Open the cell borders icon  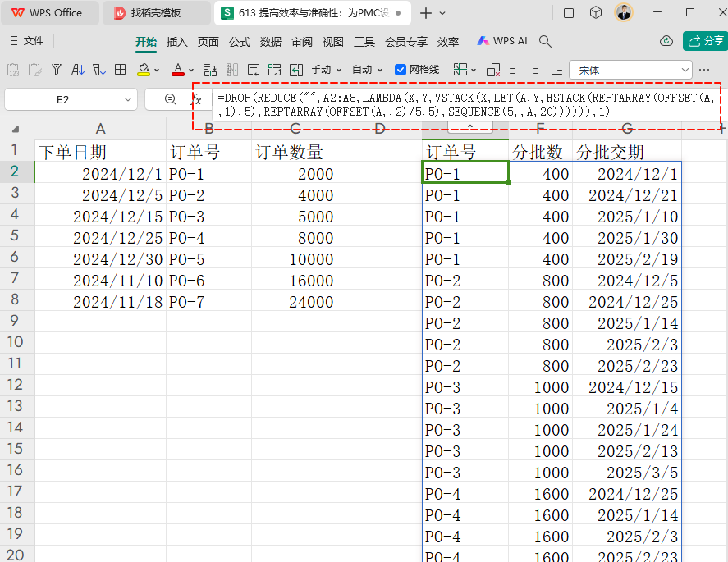[121, 70]
